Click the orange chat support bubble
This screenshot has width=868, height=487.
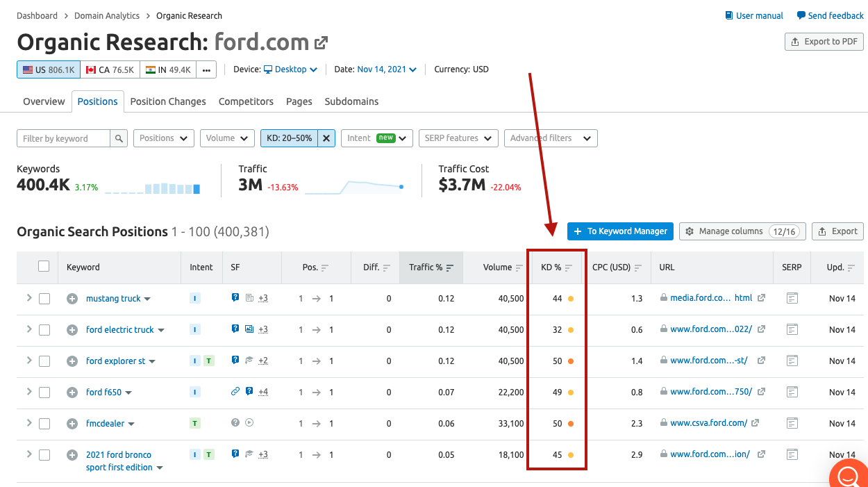848,475
